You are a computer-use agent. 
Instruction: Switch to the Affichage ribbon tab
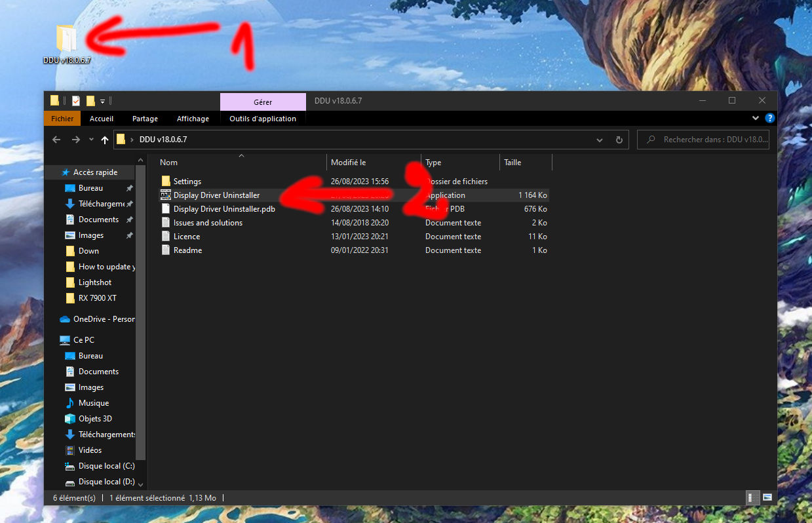click(x=193, y=119)
